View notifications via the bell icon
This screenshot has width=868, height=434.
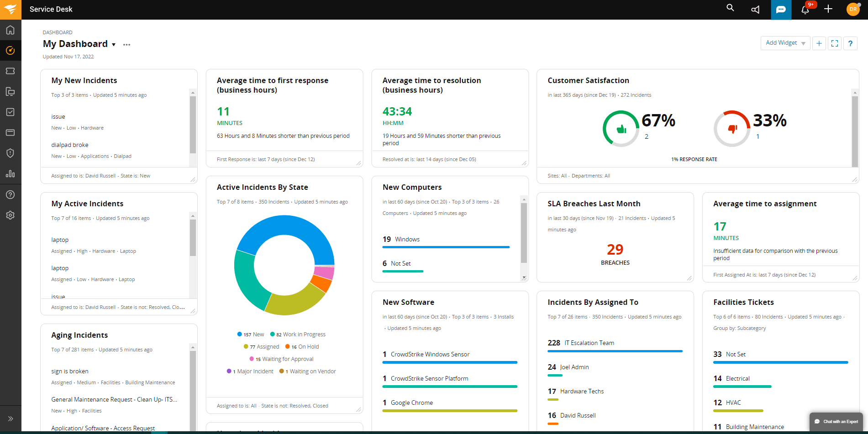[805, 10]
